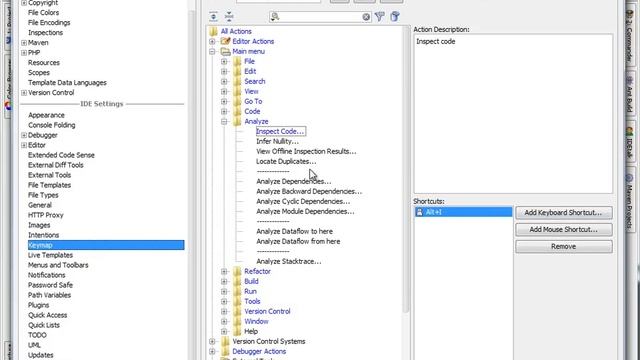Click the Find Actions by Shortcut filter icon
The height and width of the screenshot is (360, 640).
[380, 17]
